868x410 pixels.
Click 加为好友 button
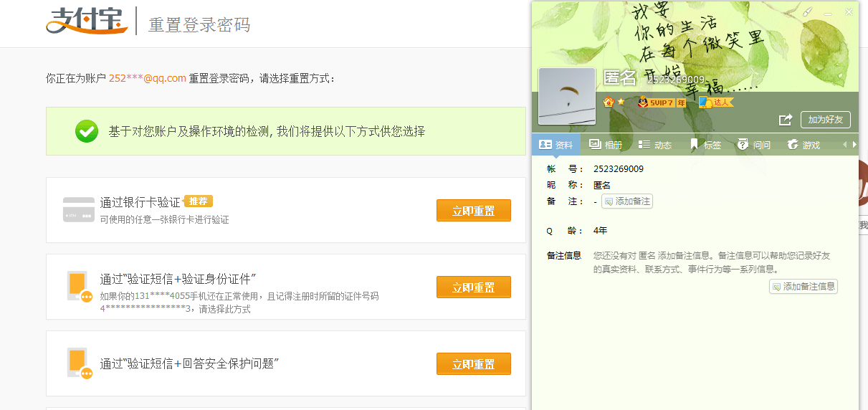(x=825, y=120)
